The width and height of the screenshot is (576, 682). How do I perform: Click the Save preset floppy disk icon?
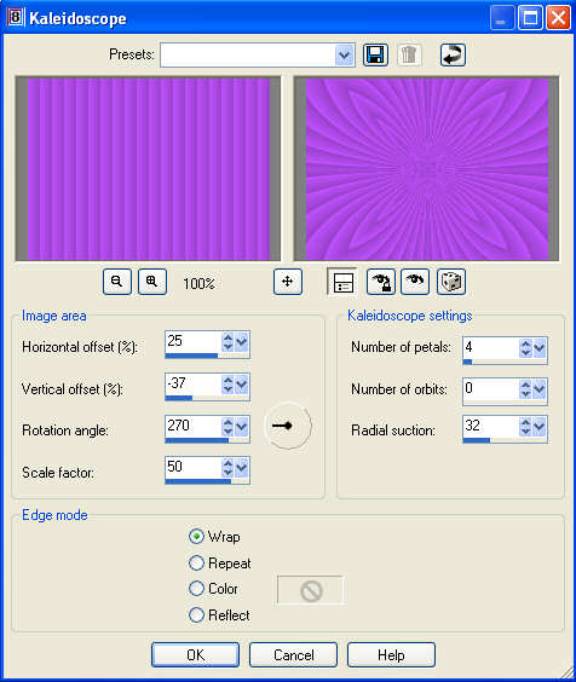point(375,55)
